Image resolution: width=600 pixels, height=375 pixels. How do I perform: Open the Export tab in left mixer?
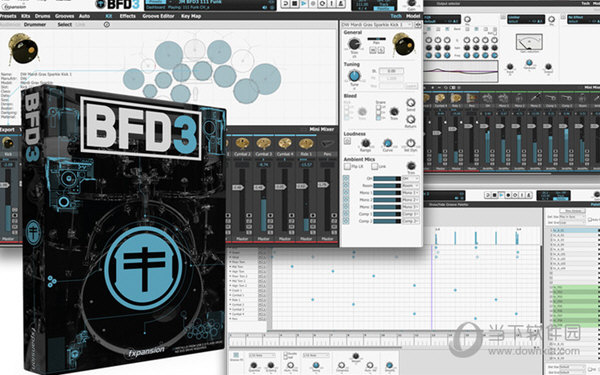click(7, 130)
